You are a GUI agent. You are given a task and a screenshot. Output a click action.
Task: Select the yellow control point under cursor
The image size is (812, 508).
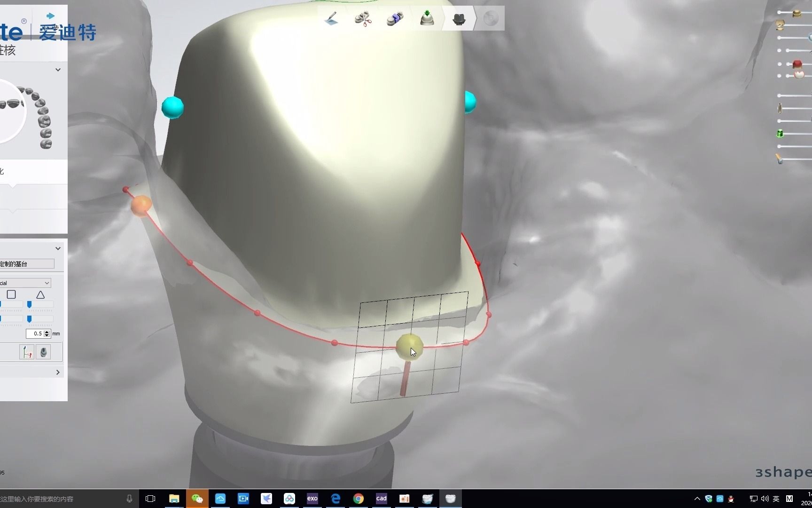(409, 347)
